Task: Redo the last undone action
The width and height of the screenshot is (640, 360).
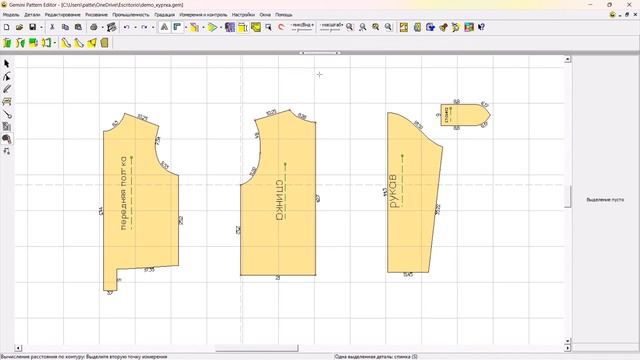Action: [144, 27]
